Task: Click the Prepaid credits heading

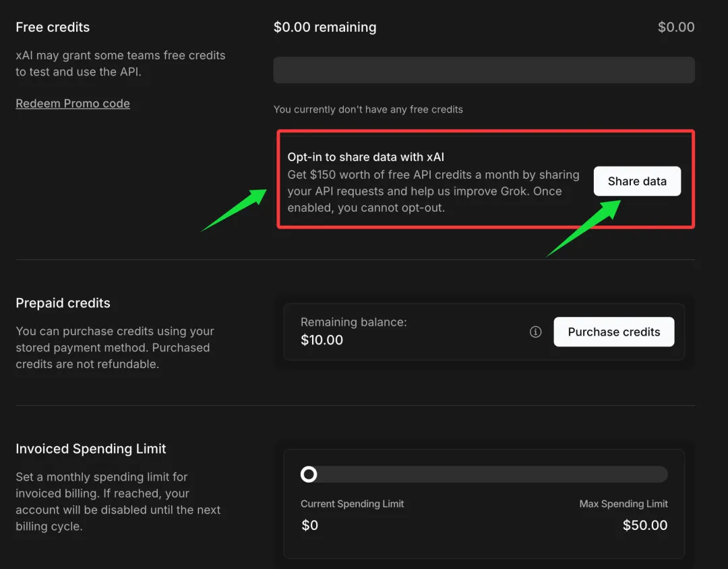Action: 63,303
